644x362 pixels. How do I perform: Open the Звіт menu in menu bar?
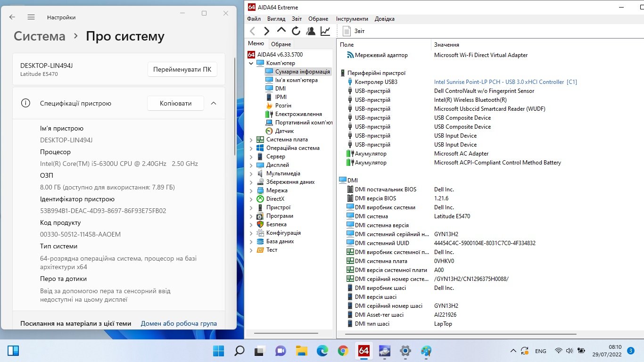(297, 19)
